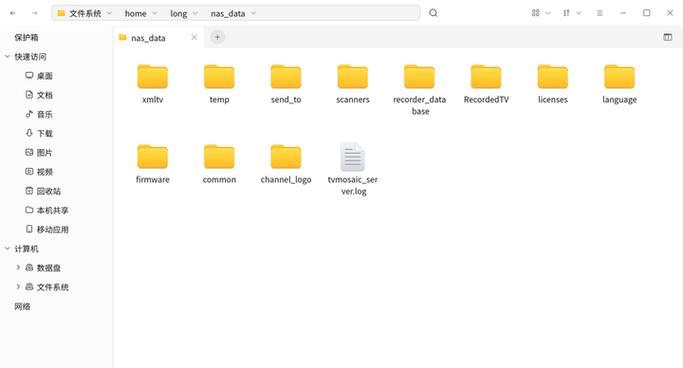The image size is (683, 368).
Task: Open the search magnifier icon
Action: [x=433, y=13]
